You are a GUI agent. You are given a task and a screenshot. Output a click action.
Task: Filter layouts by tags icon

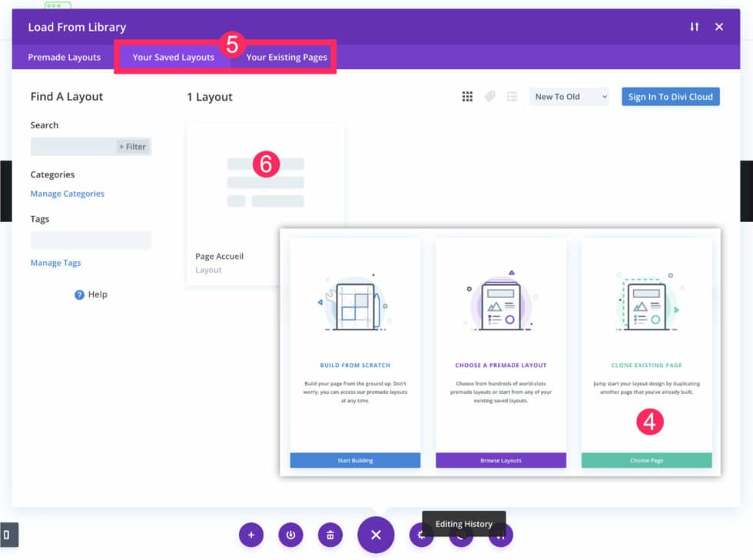click(490, 97)
